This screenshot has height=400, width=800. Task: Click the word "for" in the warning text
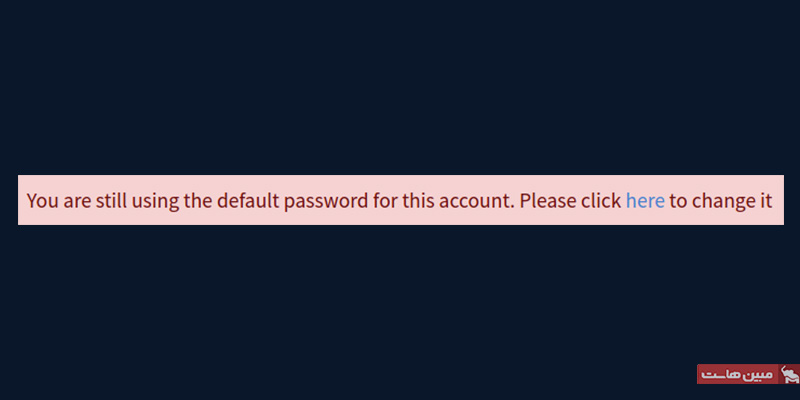pos(385,201)
